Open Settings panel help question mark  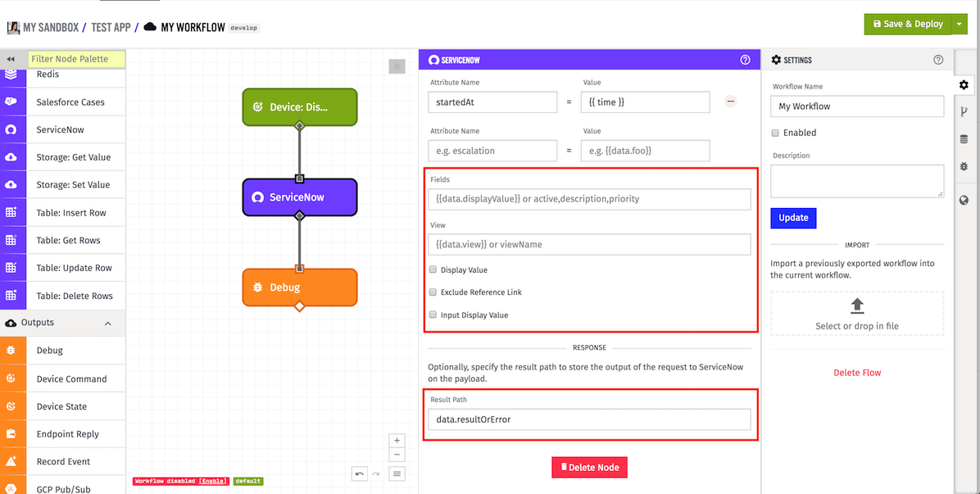tap(938, 60)
